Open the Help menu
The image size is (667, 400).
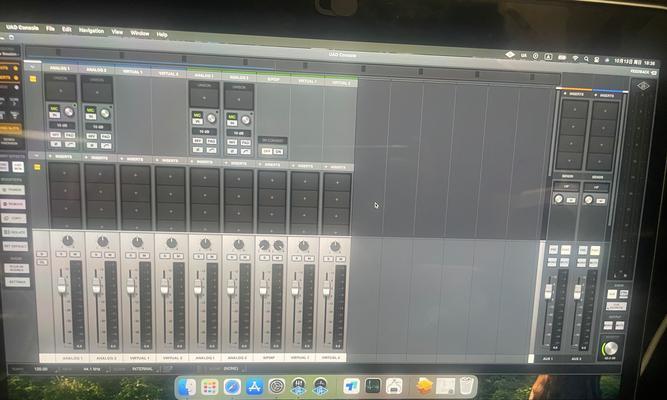point(162,34)
